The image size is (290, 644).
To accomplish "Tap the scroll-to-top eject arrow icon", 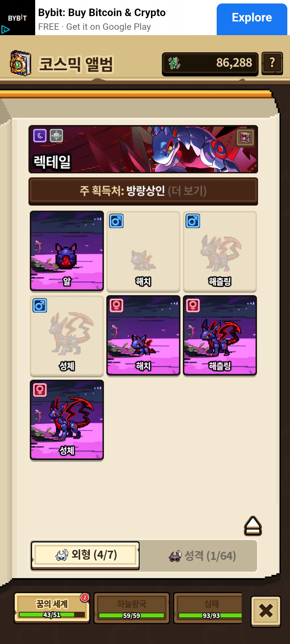I will [x=253, y=526].
